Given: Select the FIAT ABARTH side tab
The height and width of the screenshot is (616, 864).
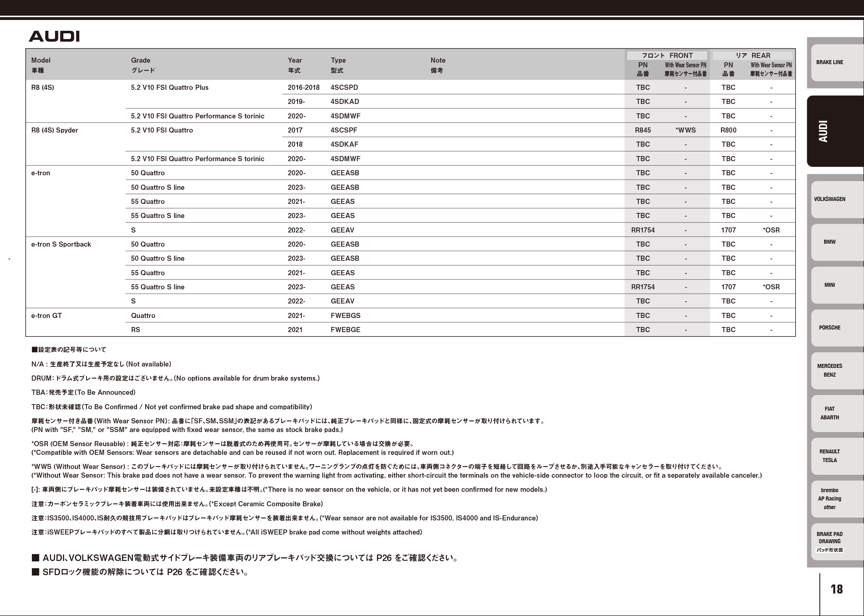Looking at the screenshot, I should (837, 414).
